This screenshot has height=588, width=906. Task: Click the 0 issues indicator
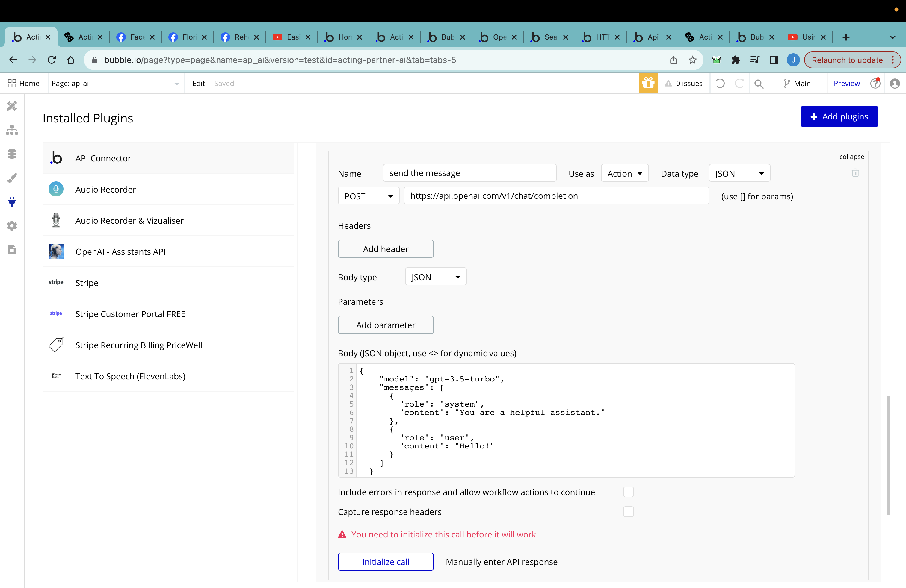tap(684, 83)
